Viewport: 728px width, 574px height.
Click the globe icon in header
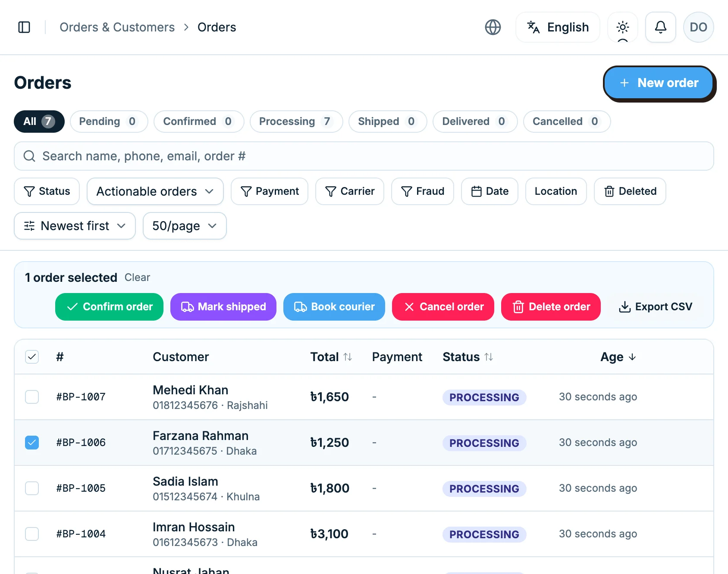(493, 27)
